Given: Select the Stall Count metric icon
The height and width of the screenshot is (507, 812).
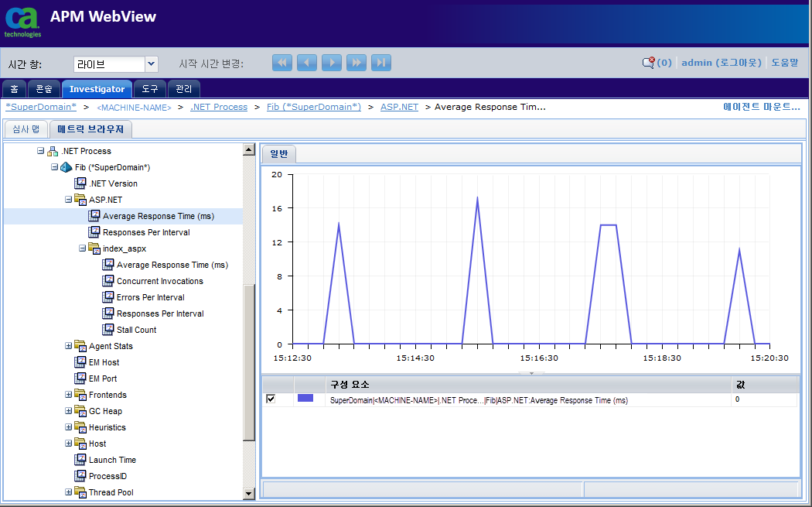Looking at the screenshot, I should pos(108,330).
